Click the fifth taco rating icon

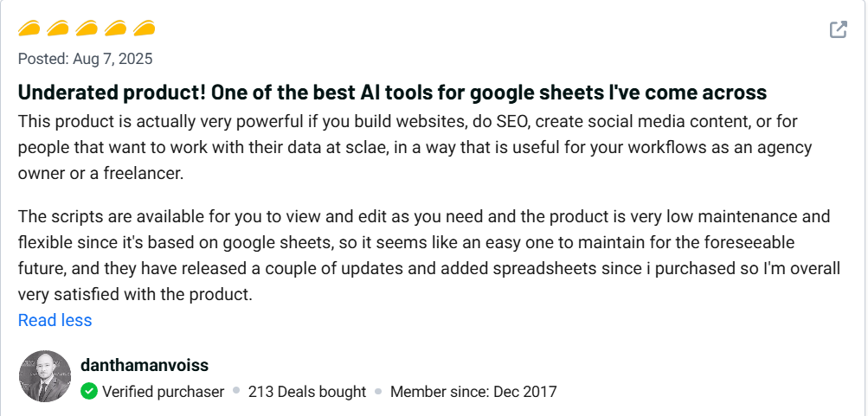pyautogui.click(x=144, y=29)
